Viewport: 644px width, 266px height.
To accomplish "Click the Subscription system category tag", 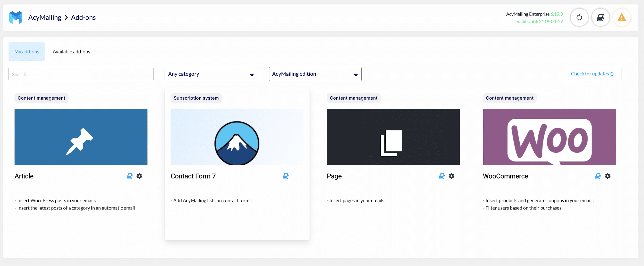I will 196,98.
